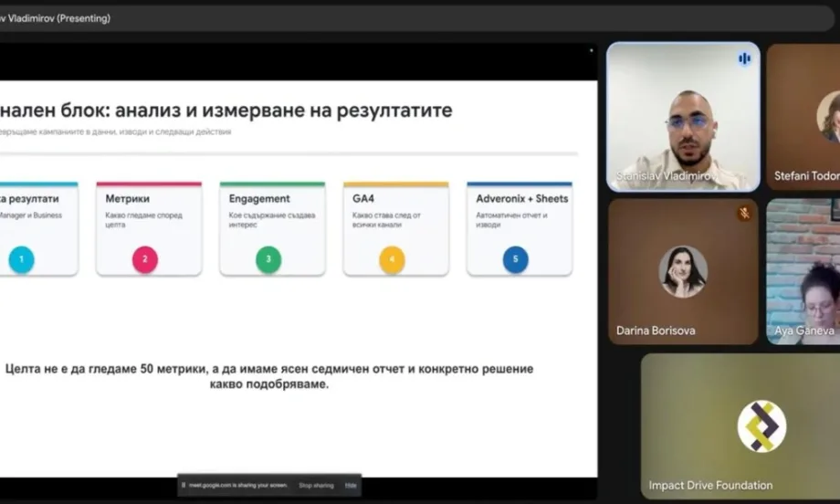Click the 'Aya Ganeva' name label
Screen dimensions: 840x504
pyautogui.click(x=804, y=331)
